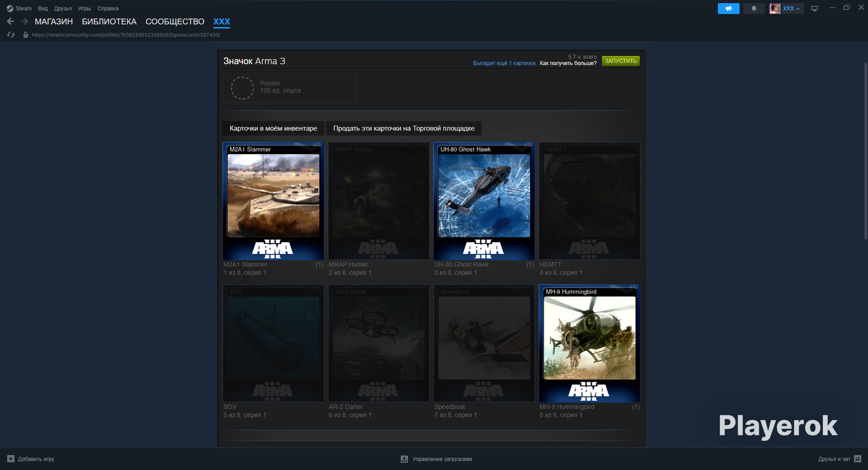The height and width of the screenshot is (470, 868).
Task: Open the notifications bell
Action: click(x=754, y=8)
